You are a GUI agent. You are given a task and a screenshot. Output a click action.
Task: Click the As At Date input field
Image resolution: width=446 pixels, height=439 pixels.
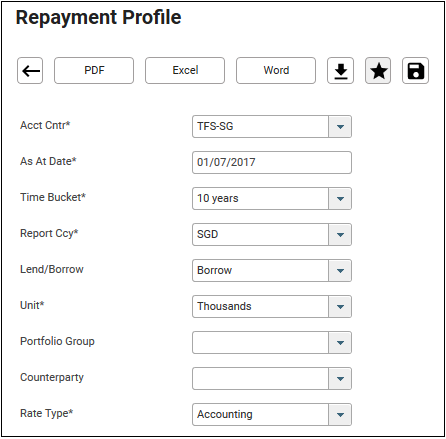(x=272, y=163)
